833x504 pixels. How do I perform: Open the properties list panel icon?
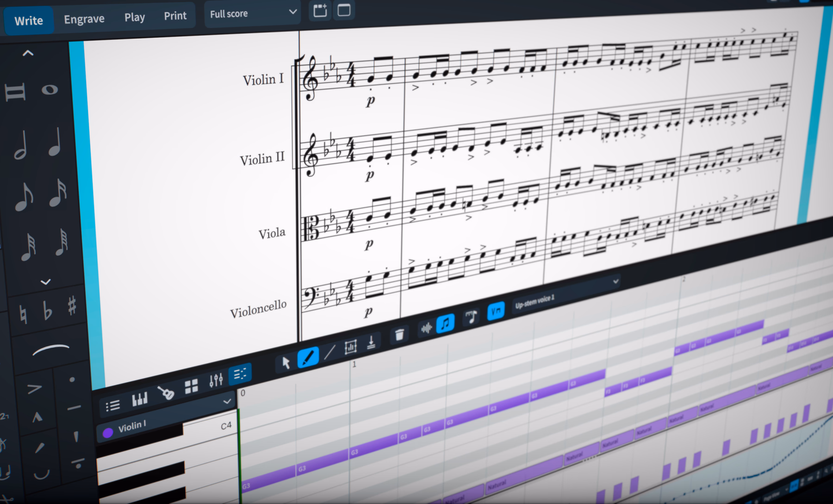click(112, 406)
